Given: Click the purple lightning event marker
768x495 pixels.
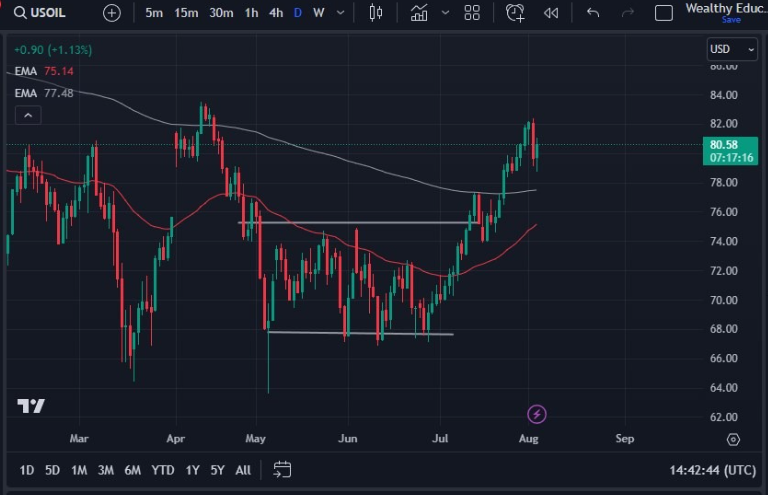Looking at the screenshot, I should pos(537,414).
